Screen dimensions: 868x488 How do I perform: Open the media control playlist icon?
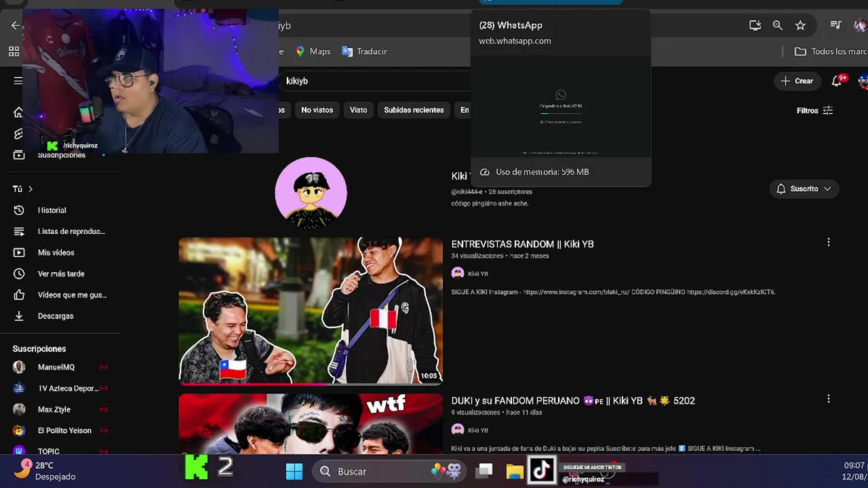[x=836, y=25]
